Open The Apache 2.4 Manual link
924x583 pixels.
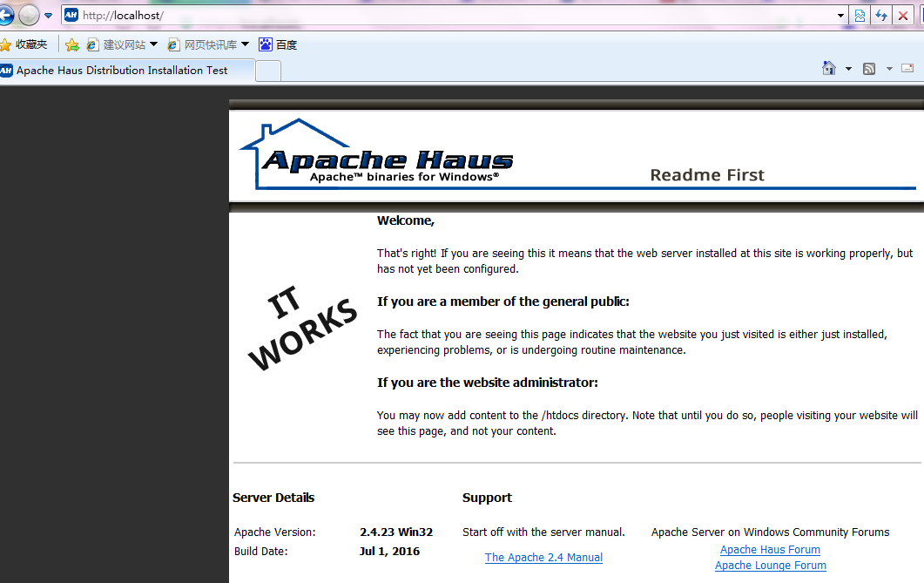click(543, 558)
